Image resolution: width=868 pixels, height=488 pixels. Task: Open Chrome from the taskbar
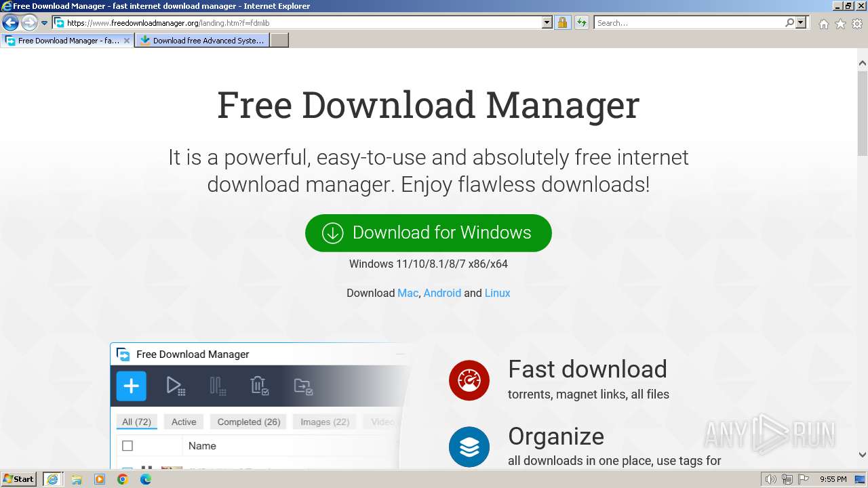click(123, 479)
